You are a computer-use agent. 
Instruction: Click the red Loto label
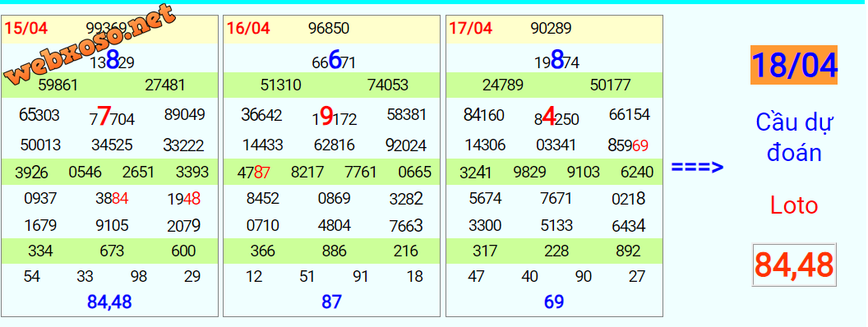pos(794,206)
